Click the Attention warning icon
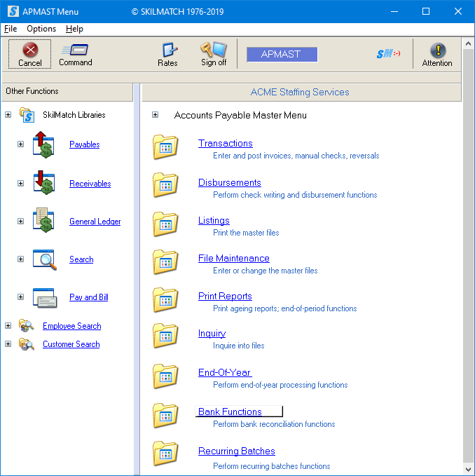 437,50
